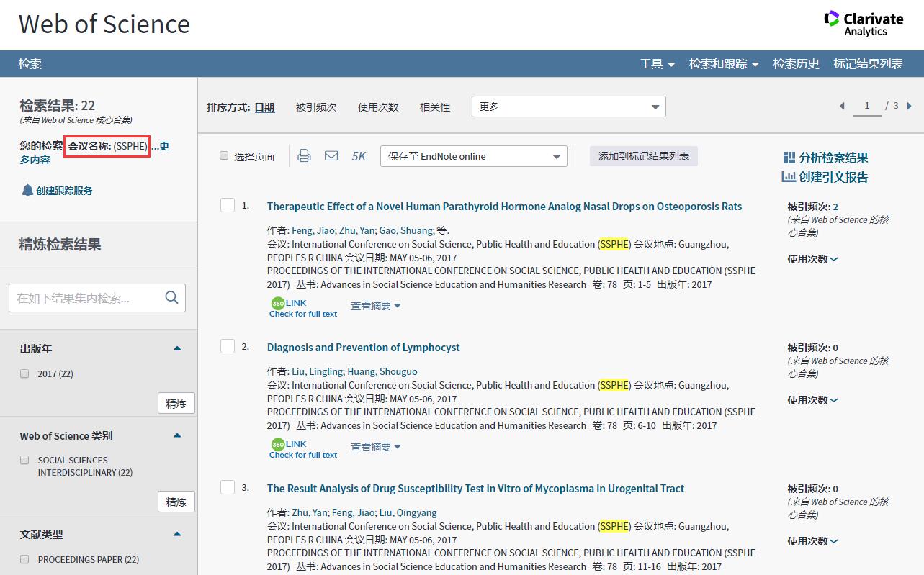Open the 工具 menu

tap(657, 64)
